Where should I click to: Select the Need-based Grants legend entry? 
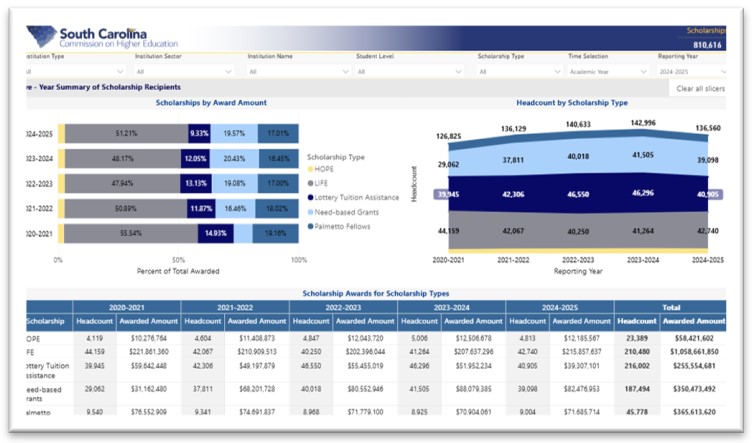[343, 212]
